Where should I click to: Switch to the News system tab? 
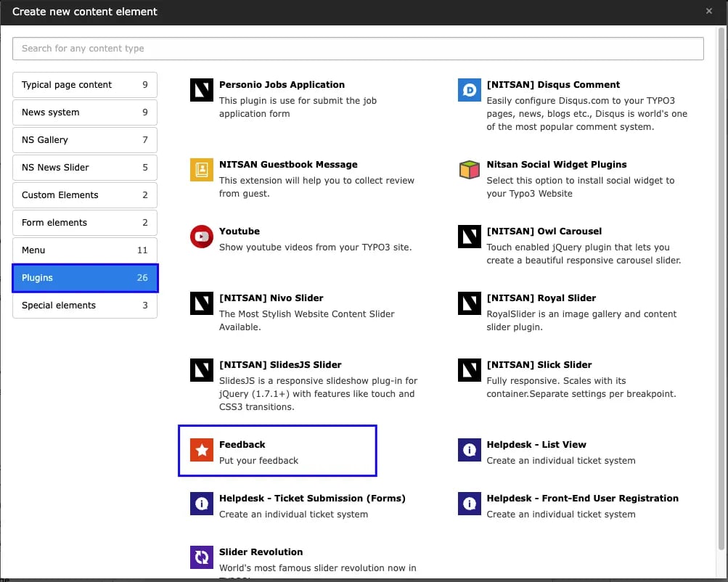[x=85, y=112]
